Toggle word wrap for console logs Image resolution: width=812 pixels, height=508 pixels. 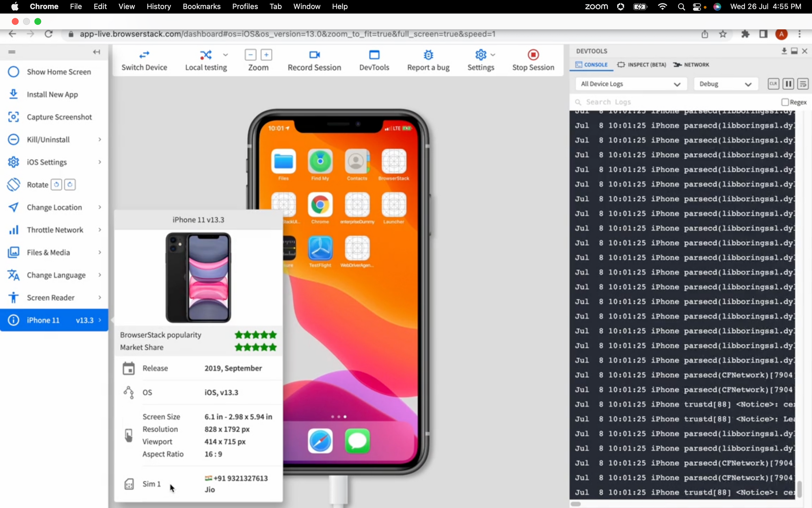click(803, 84)
